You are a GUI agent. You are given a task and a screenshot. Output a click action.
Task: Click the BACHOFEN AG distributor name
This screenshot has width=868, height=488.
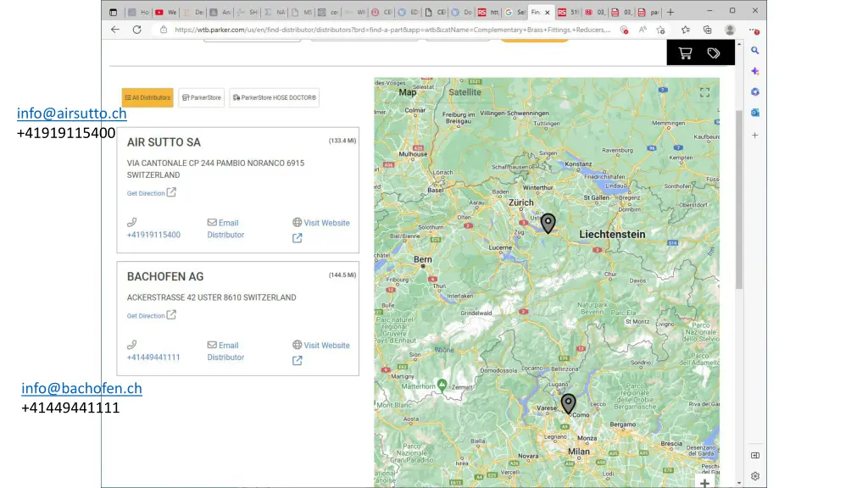point(165,277)
